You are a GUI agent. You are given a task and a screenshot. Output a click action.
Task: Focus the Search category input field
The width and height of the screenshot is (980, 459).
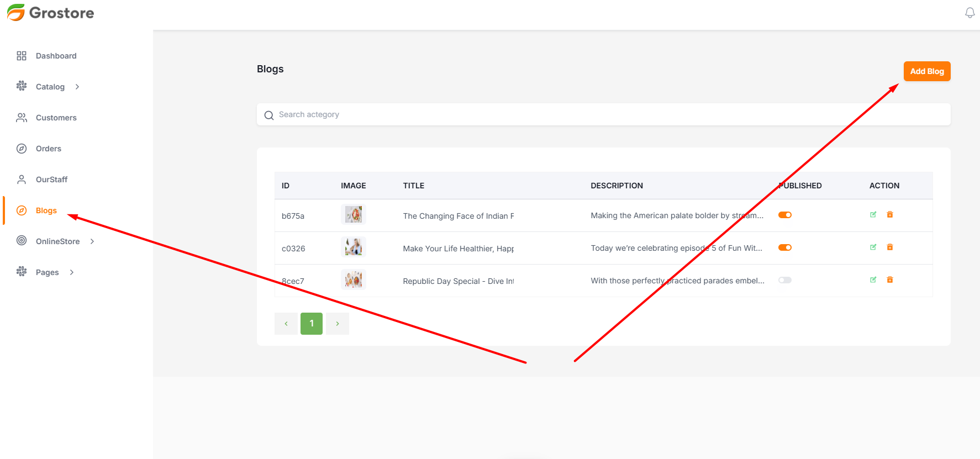pos(608,115)
